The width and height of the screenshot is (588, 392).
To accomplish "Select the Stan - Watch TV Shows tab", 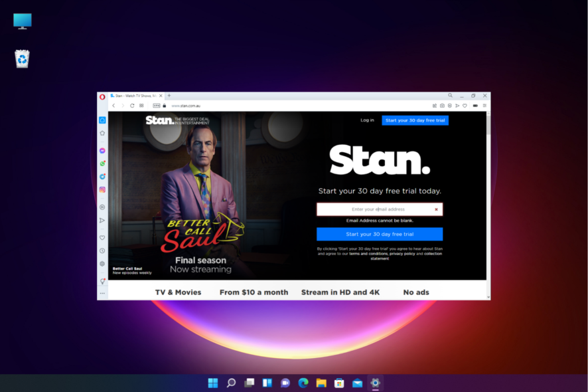I will pyautogui.click(x=136, y=96).
